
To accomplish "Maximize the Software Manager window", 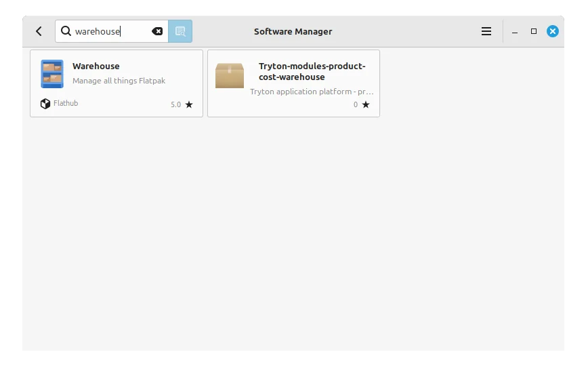I will pyautogui.click(x=534, y=31).
